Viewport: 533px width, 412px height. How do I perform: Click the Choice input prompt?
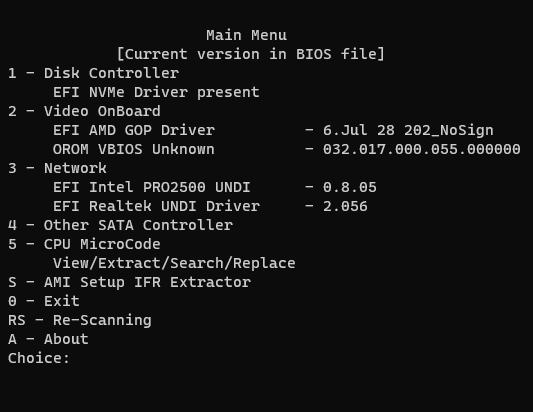pyautogui.click(x=39, y=358)
